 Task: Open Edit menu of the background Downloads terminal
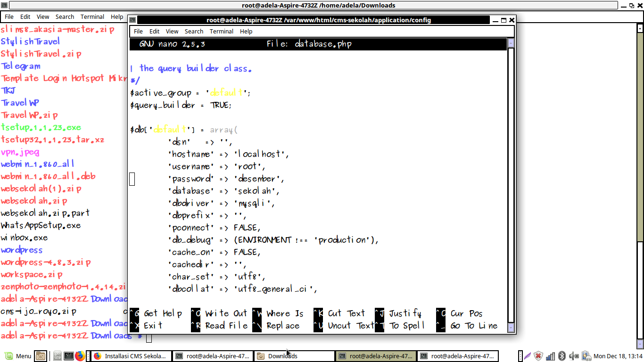[x=25, y=16]
